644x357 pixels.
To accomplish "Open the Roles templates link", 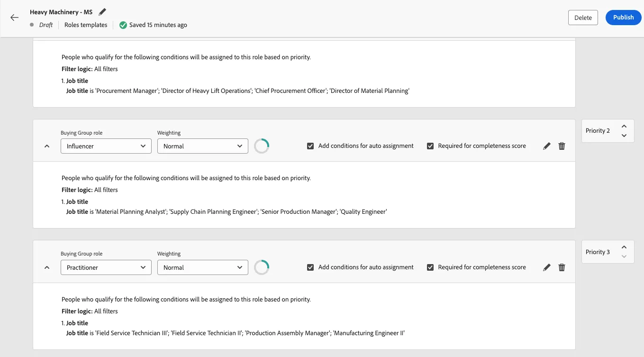I will click(x=86, y=25).
